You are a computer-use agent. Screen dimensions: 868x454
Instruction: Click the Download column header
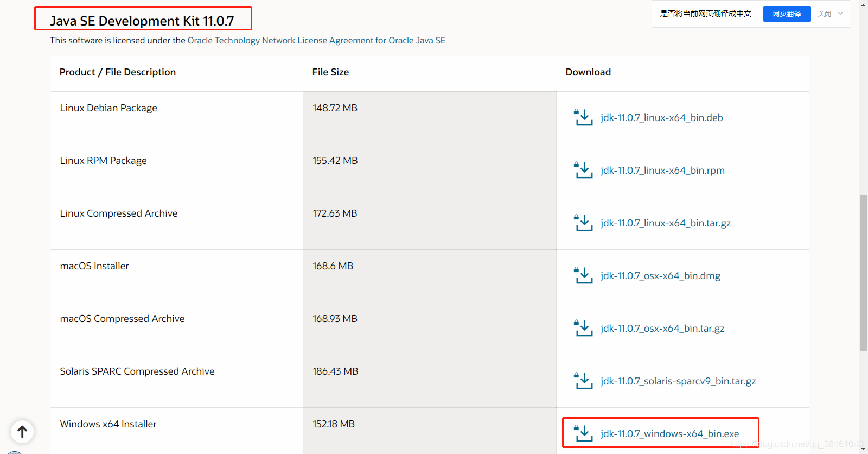[x=588, y=72]
